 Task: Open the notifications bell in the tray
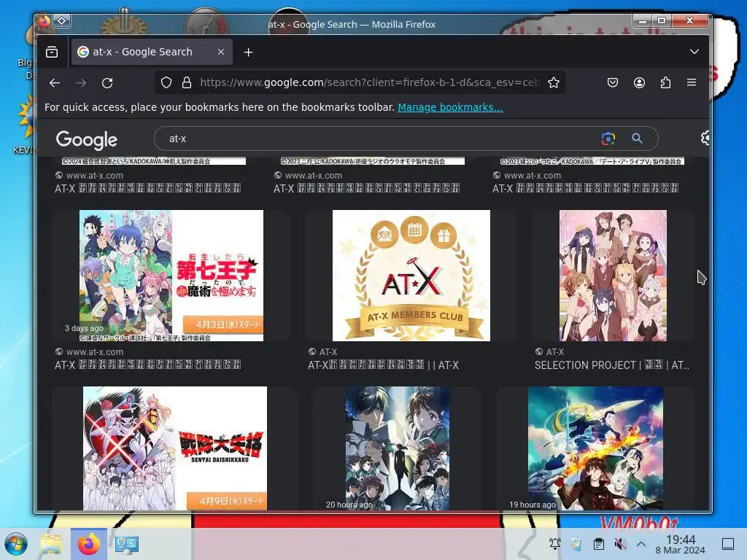[555, 544]
